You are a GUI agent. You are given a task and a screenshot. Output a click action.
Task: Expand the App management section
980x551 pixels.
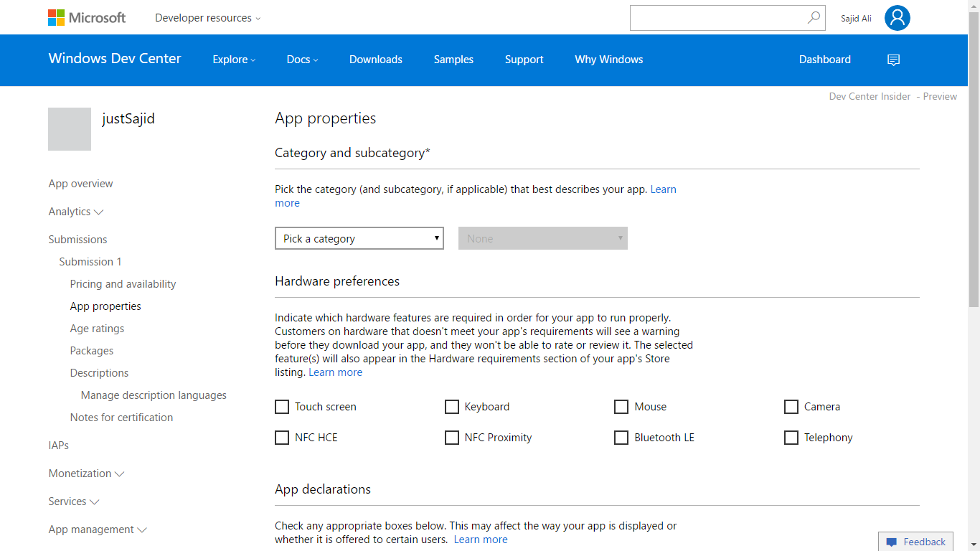click(98, 529)
